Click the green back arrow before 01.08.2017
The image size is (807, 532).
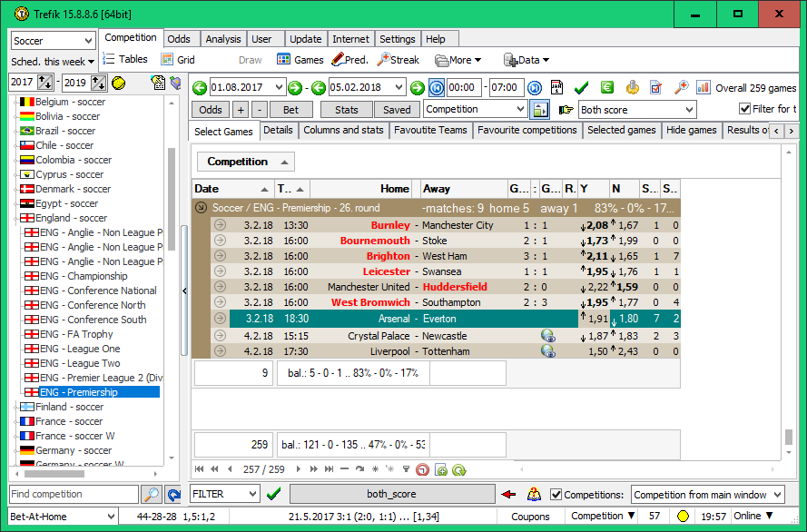(199, 88)
